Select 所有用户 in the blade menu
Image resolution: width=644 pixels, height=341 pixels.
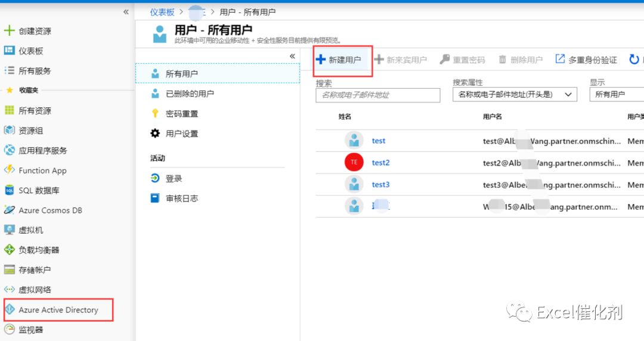tap(218, 73)
